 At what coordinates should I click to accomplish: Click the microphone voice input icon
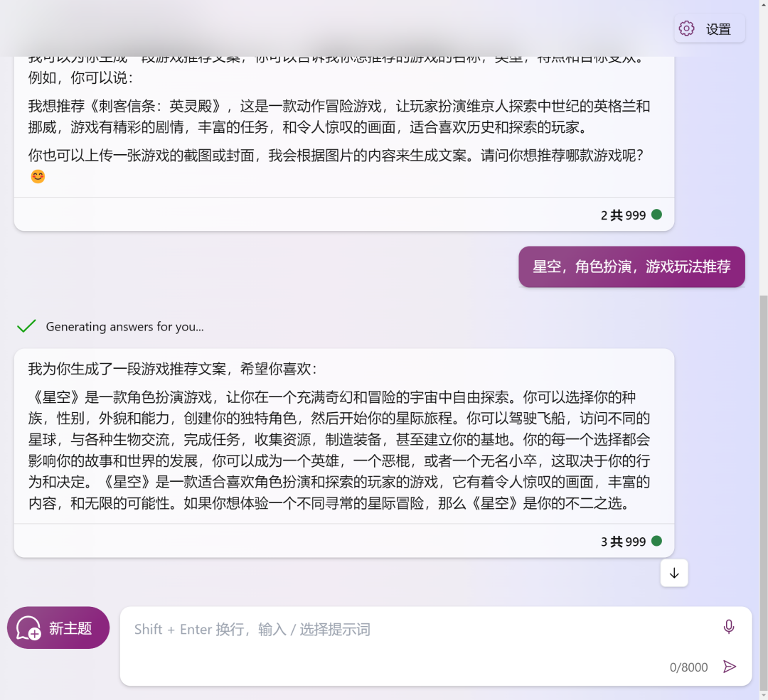pyautogui.click(x=729, y=627)
